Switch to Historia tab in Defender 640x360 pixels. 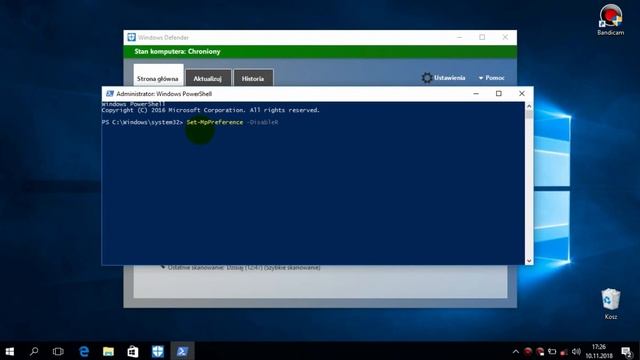[x=253, y=78]
